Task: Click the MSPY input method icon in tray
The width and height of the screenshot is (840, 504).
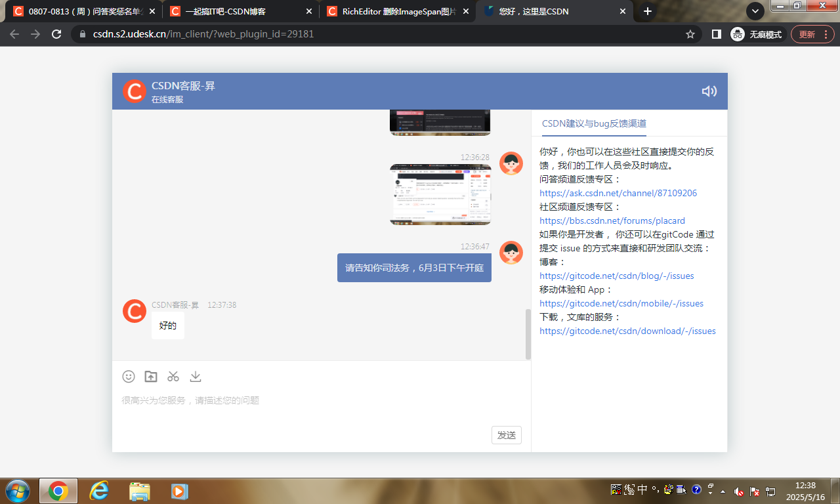Action: (616, 490)
